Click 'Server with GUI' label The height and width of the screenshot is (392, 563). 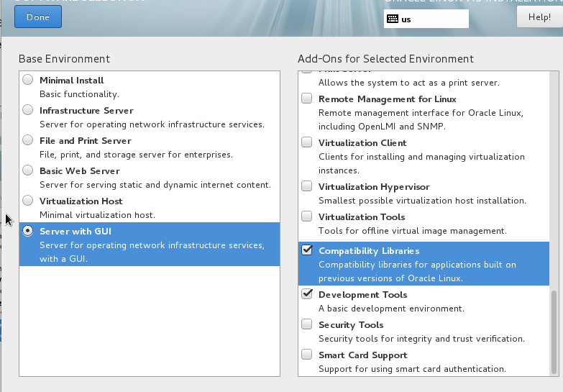pyautogui.click(x=75, y=232)
